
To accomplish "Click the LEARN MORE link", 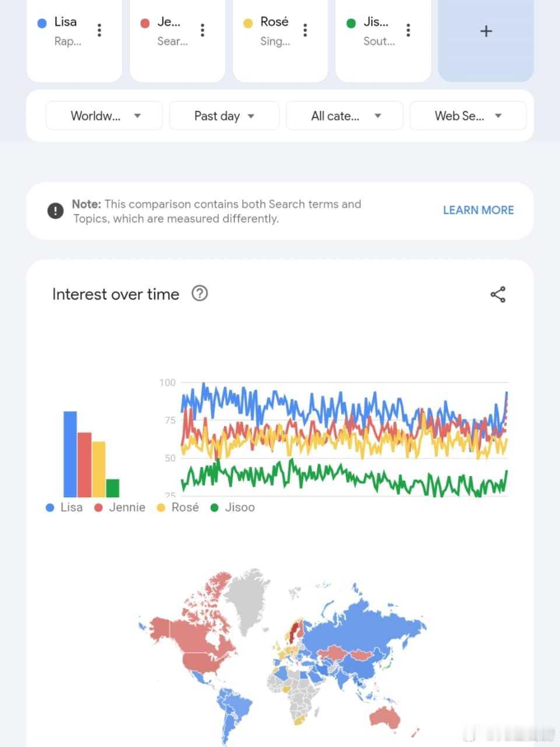I will [x=478, y=210].
